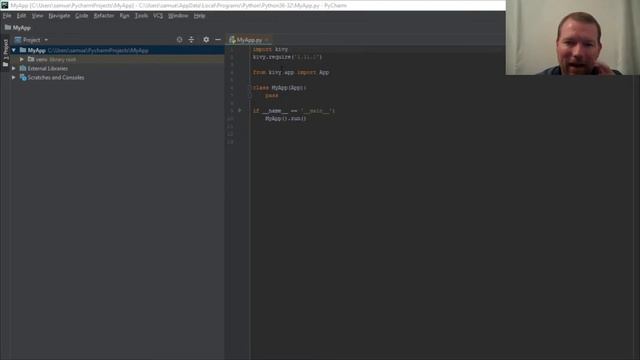This screenshot has height=360, width=640.
Task: Click the MyApp().run() code line
Action: [286, 119]
